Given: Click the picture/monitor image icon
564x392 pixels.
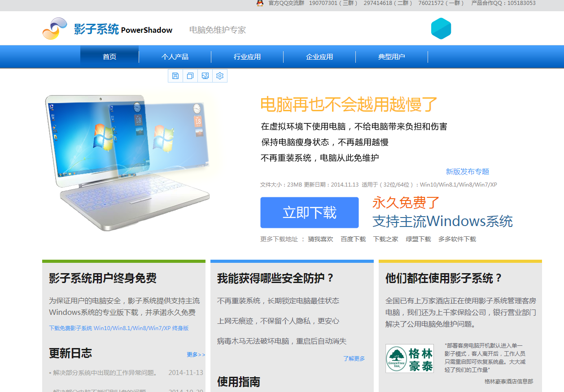Looking at the screenshot, I should (205, 76).
